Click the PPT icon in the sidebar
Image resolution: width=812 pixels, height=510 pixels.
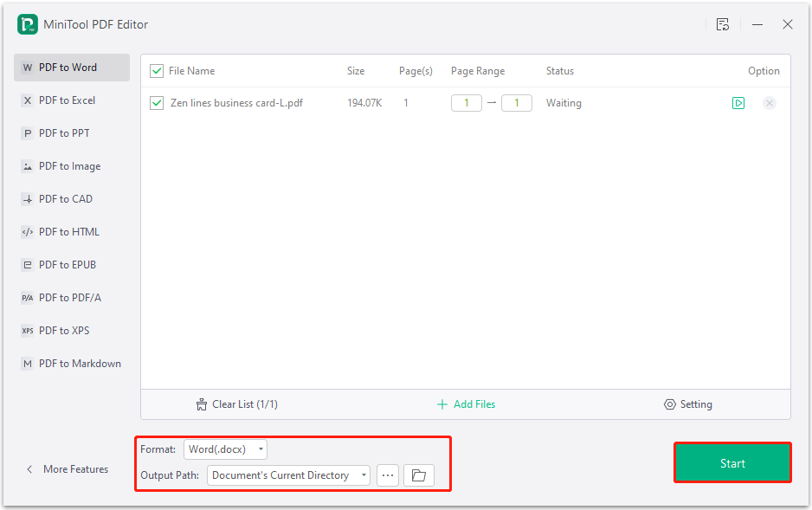28,133
